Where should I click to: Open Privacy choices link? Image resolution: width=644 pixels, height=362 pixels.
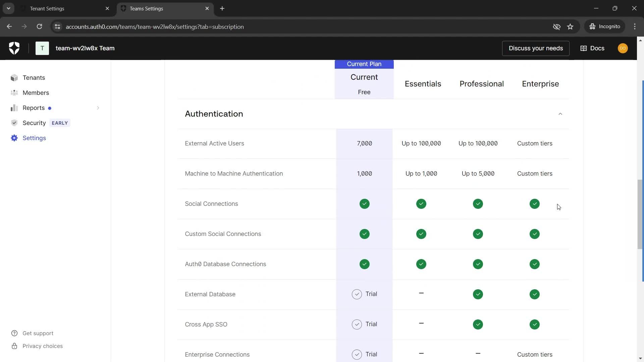(x=43, y=346)
